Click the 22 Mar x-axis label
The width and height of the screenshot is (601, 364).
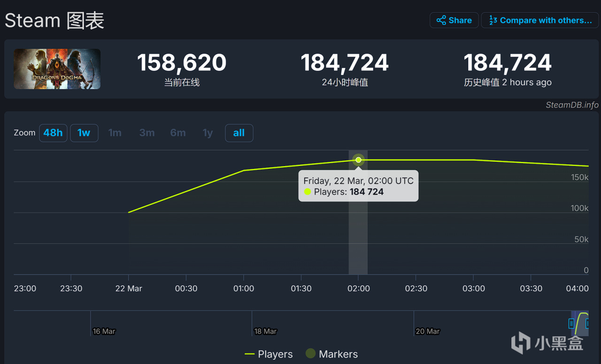[129, 288]
